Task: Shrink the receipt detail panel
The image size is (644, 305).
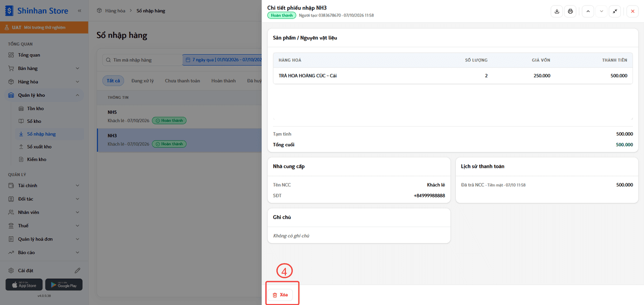Action: click(x=615, y=11)
